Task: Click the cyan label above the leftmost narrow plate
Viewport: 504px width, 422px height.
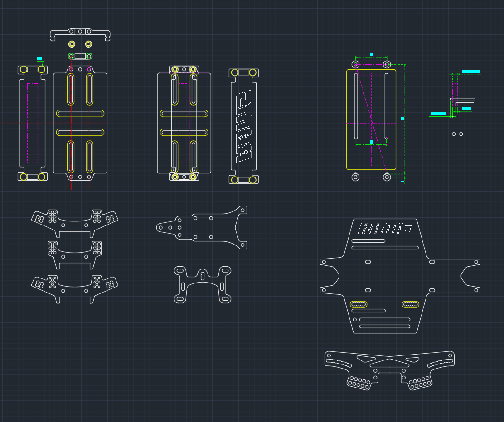Action: point(39,59)
